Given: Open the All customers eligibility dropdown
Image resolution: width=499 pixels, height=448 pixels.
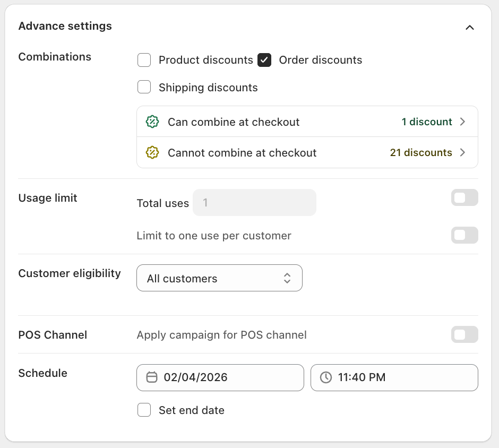Looking at the screenshot, I should point(220,278).
